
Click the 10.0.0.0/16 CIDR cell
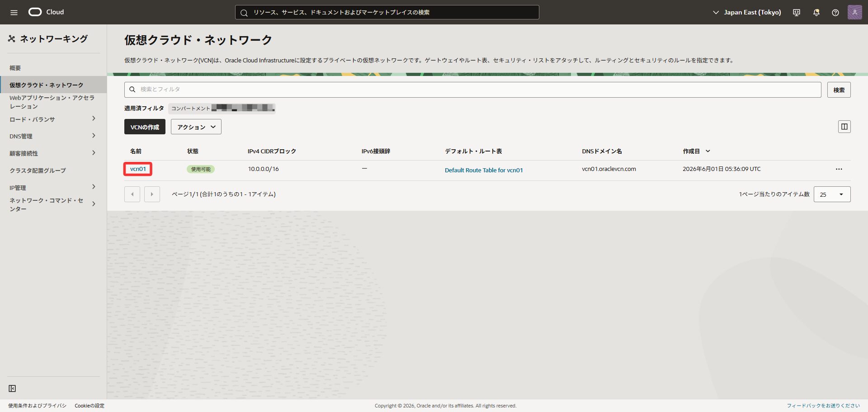click(x=263, y=169)
